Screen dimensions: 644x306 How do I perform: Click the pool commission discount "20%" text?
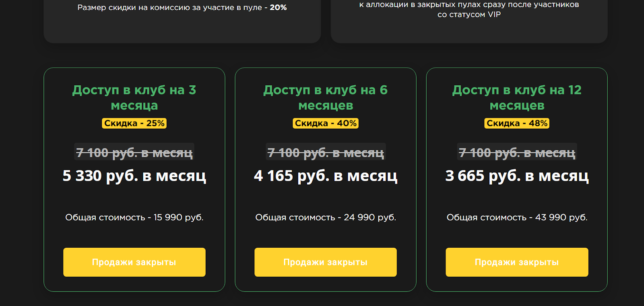(278, 8)
